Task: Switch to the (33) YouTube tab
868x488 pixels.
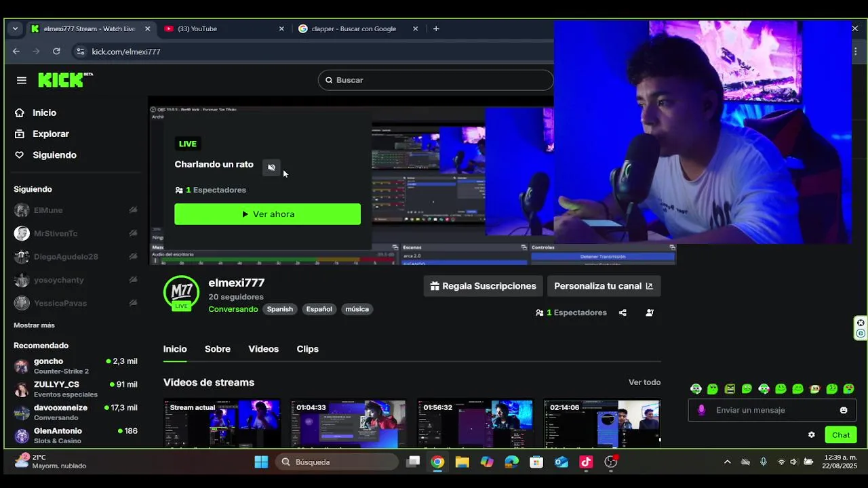Action: pyautogui.click(x=224, y=28)
